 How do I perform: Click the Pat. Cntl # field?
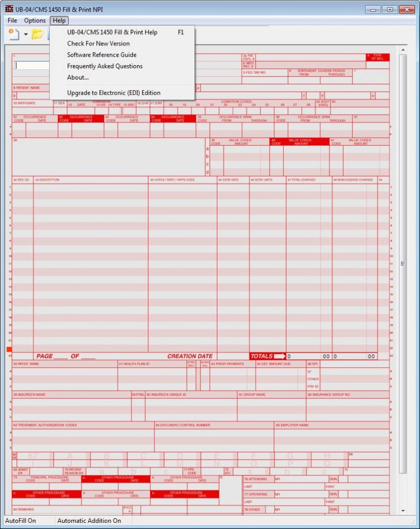(x=310, y=57)
